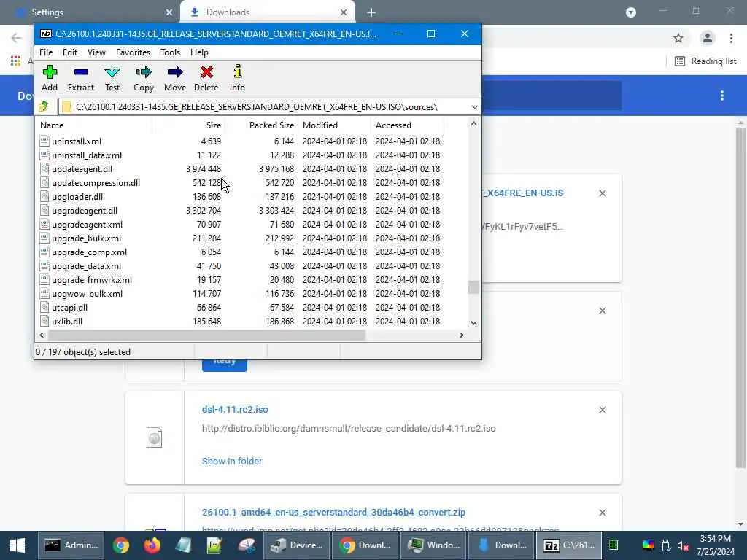The image size is (747, 560).
Task: Remove the X64FRE_EN-US.ISO download entry
Action: pos(602,193)
